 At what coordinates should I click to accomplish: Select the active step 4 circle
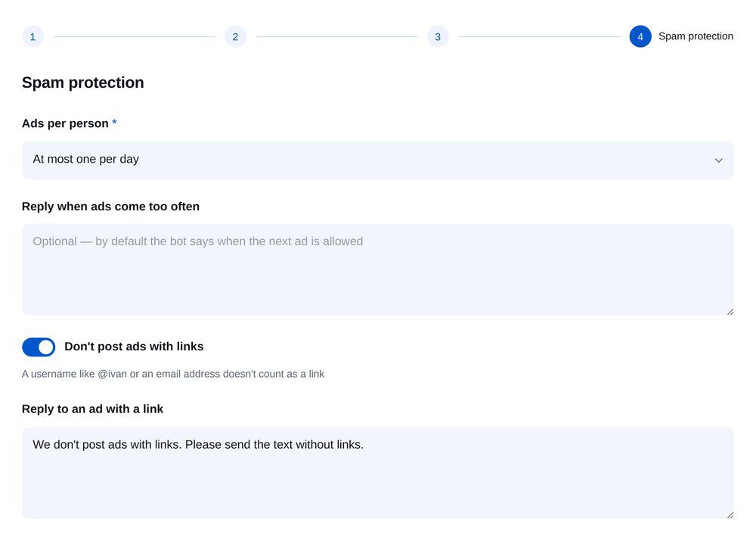click(x=640, y=36)
